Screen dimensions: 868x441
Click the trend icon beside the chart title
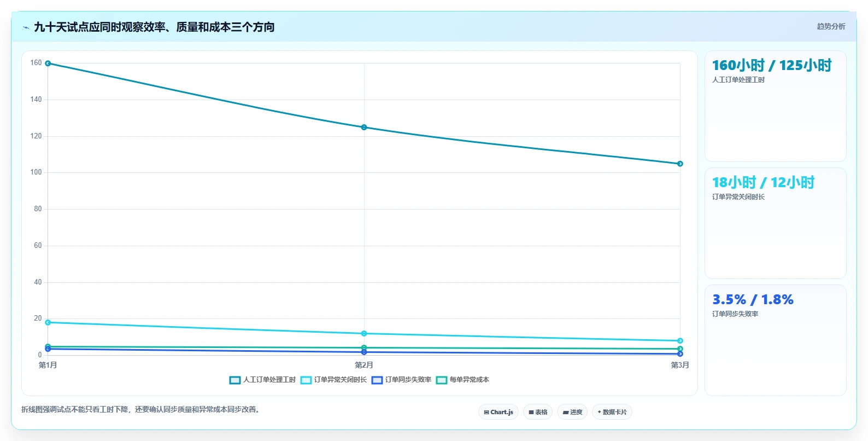click(x=26, y=27)
